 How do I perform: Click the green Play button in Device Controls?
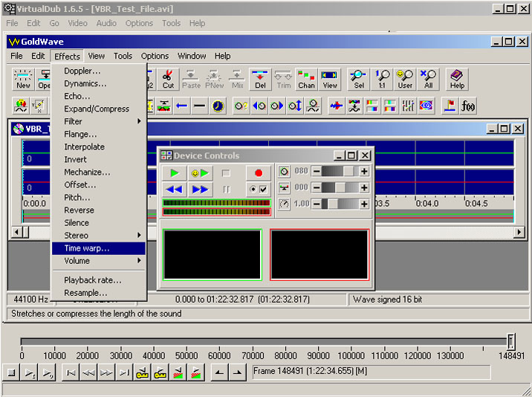point(175,173)
